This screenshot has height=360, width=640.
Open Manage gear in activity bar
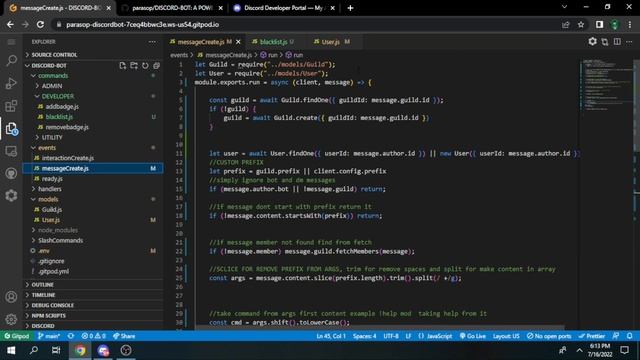(x=11, y=319)
